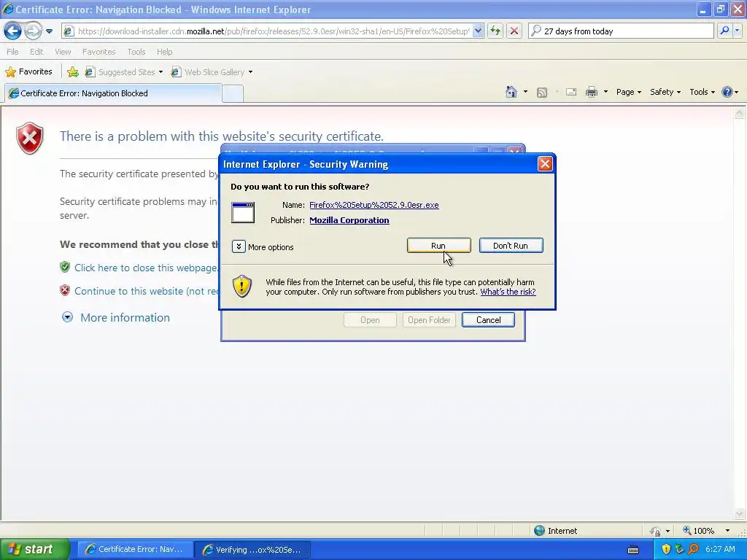Click 'Continue to this website' link
The image size is (747, 560).
[146, 291]
